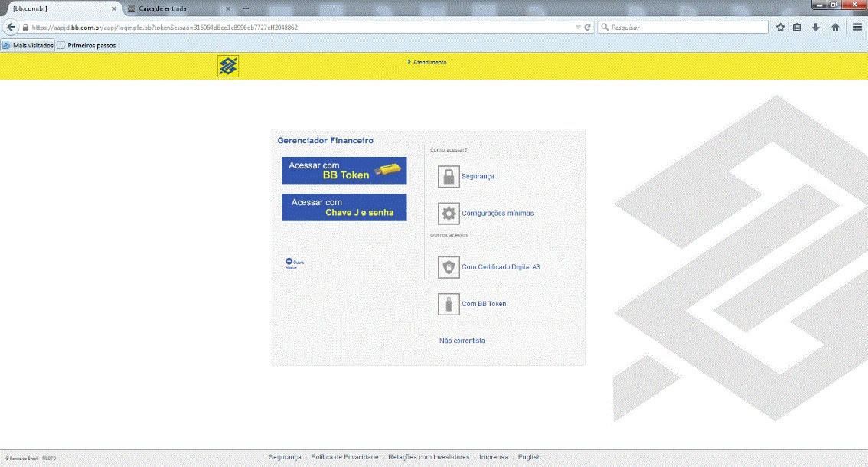Screen dimensions: 868x467
Task: Open a new tab with plus button
Action: [246, 8]
